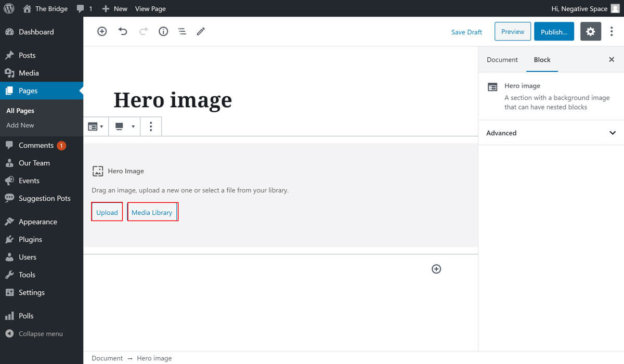Open the Media Library button
The image size is (624, 364).
coord(152,212)
